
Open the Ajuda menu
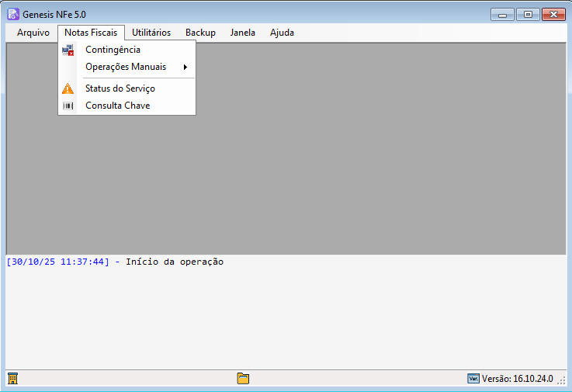tap(282, 33)
